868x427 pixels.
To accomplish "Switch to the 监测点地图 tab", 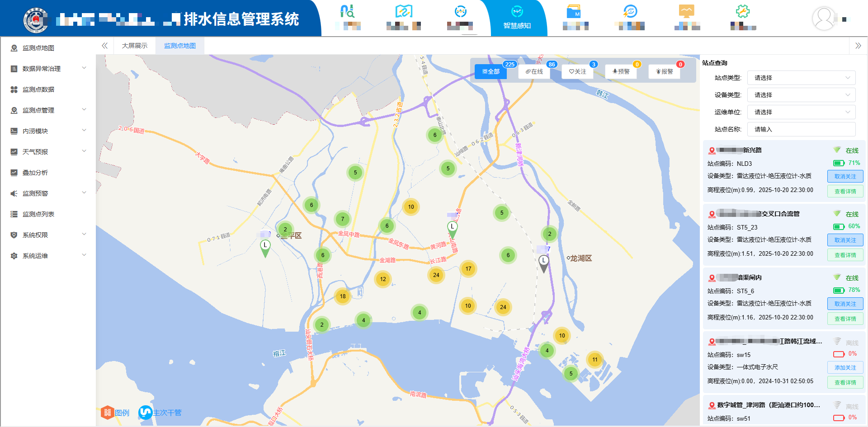I will click(x=180, y=46).
